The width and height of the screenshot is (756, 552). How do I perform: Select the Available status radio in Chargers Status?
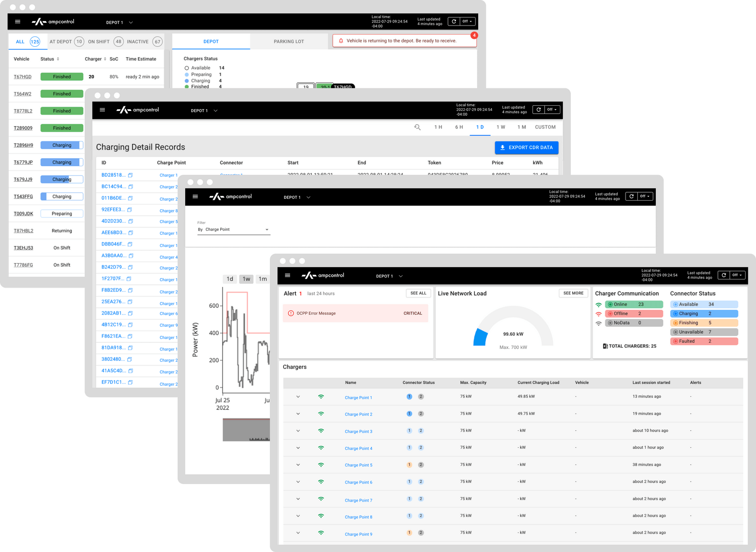click(x=187, y=68)
